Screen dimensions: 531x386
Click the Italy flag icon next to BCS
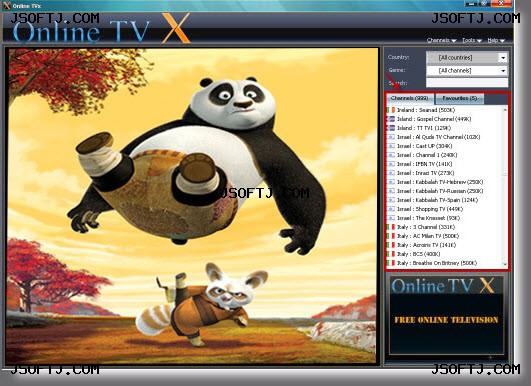pos(391,254)
